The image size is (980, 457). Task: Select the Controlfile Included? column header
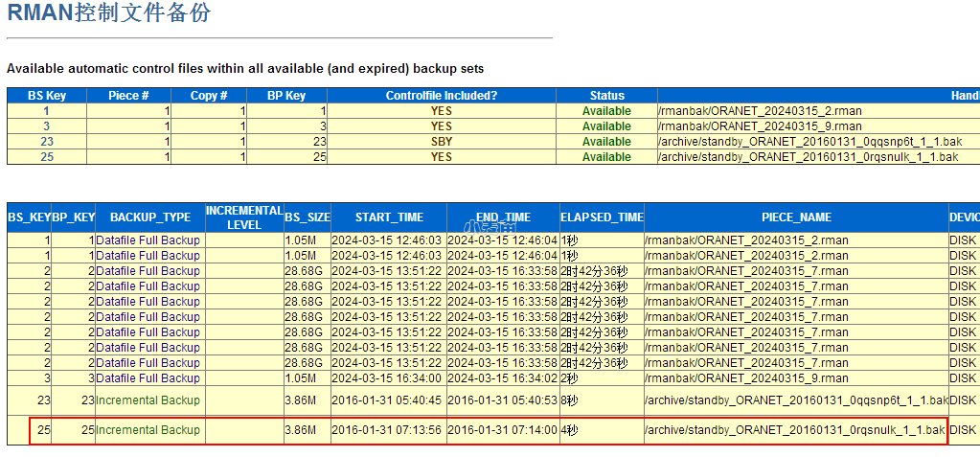point(442,96)
